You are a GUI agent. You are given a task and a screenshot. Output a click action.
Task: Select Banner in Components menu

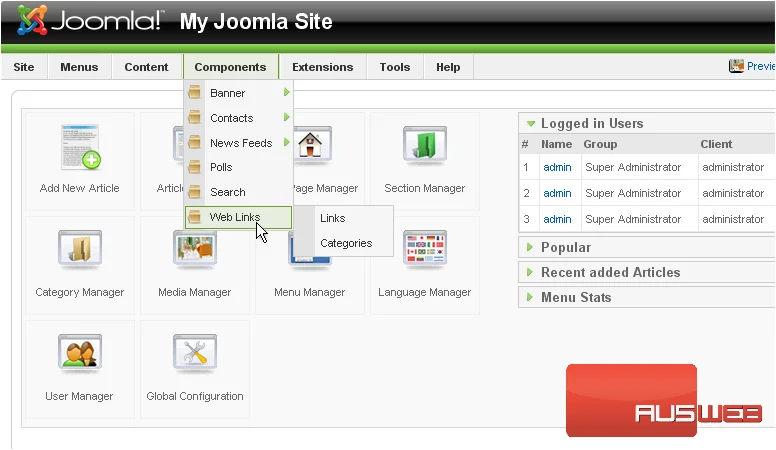coord(239,93)
